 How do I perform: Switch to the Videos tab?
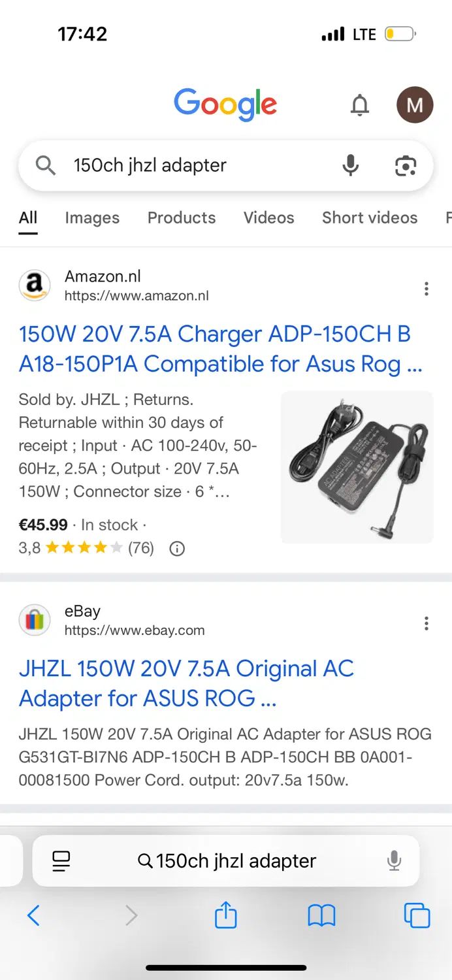coord(269,218)
